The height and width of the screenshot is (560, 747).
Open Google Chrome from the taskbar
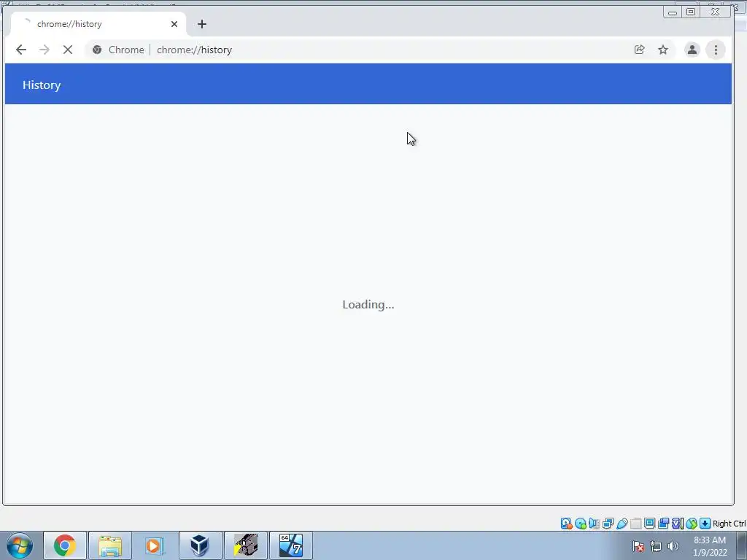click(x=65, y=545)
